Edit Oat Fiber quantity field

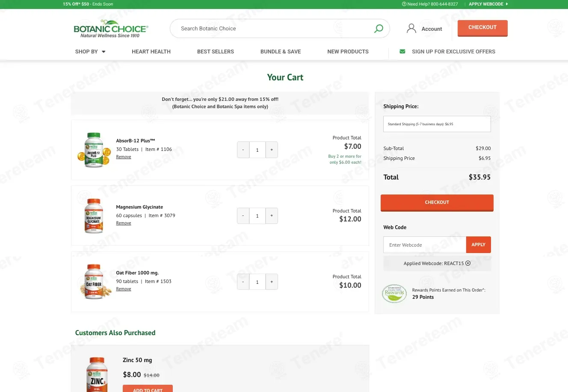tap(257, 282)
